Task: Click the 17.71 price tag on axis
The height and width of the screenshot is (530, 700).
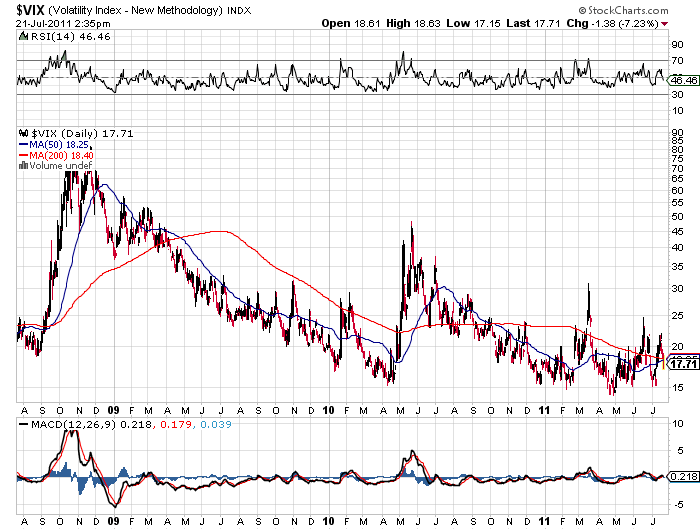Action: pyautogui.click(x=683, y=366)
